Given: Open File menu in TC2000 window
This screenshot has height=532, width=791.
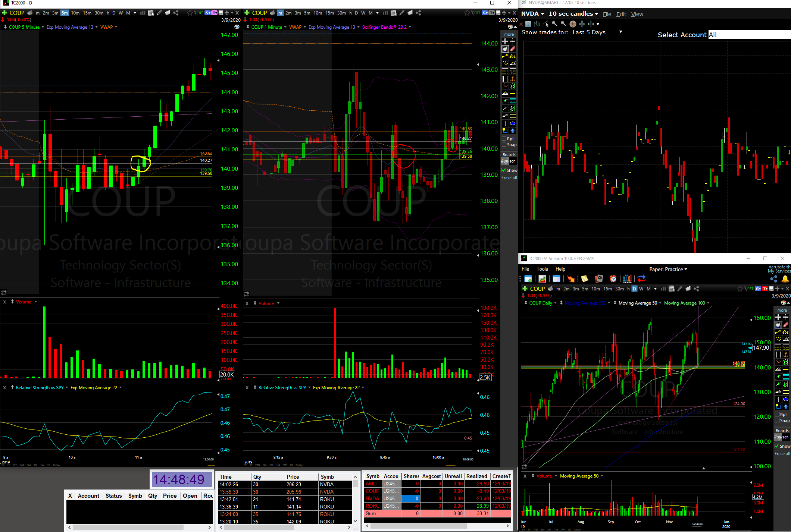Looking at the screenshot, I should click(525, 269).
